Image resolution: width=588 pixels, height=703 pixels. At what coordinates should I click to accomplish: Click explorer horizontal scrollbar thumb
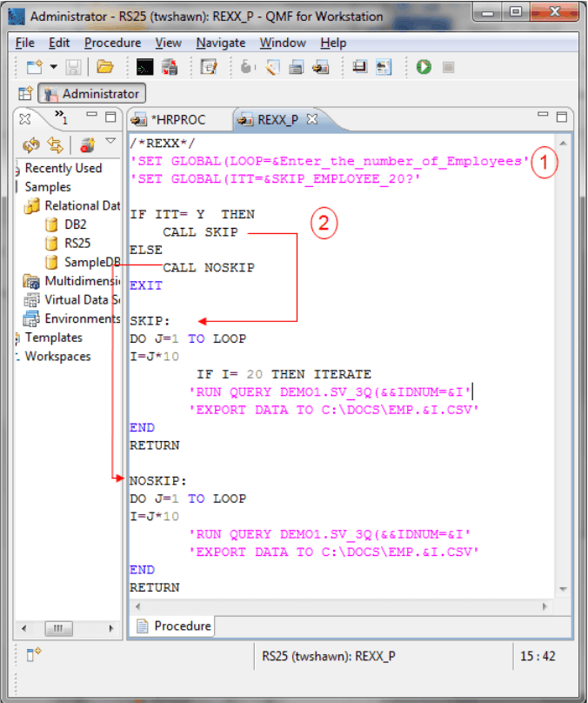58,628
